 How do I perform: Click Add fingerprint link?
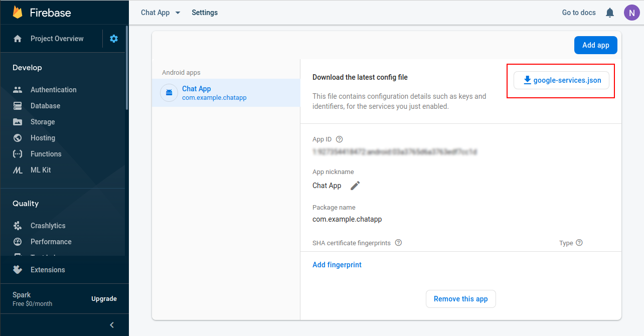pos(337,265)
